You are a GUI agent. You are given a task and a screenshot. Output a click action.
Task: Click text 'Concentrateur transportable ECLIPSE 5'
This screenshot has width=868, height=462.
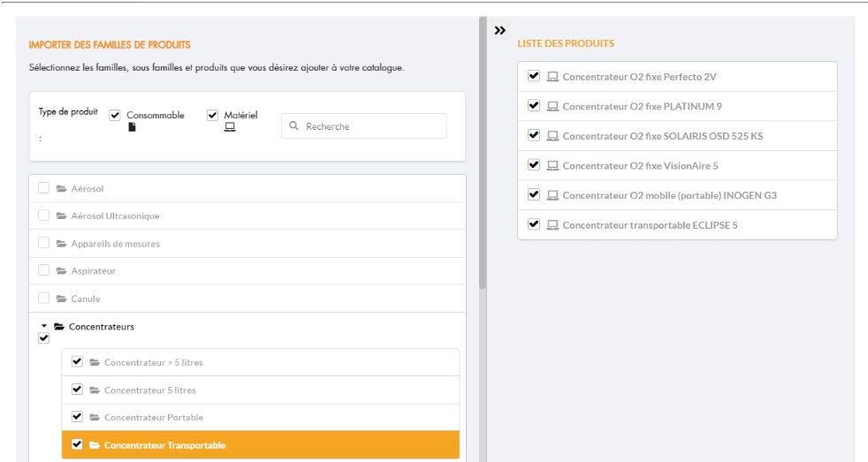(x=650, y=225)
